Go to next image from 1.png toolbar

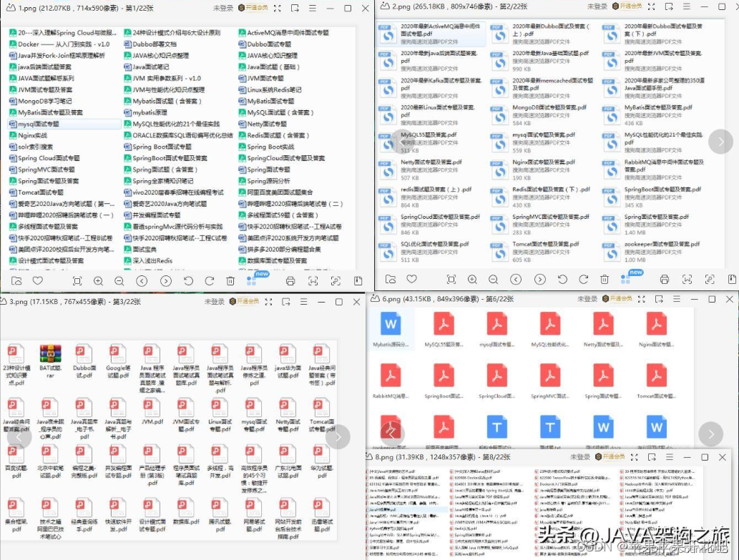point(166,281)
